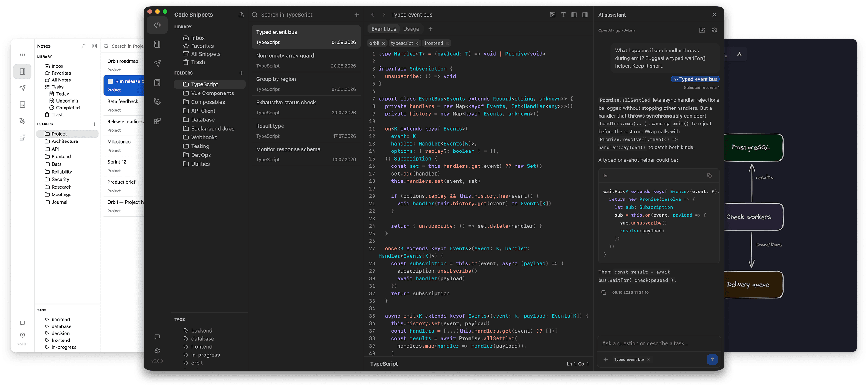Open AI assistant settings gear

coord(714,30)
